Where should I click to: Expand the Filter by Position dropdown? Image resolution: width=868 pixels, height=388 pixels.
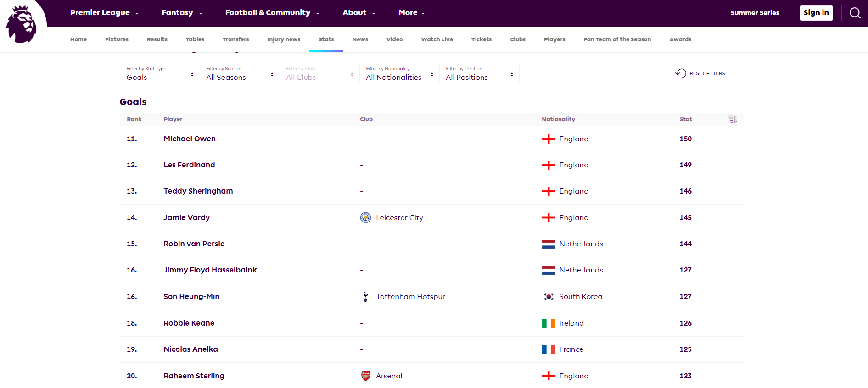click(x=479, y=74)
